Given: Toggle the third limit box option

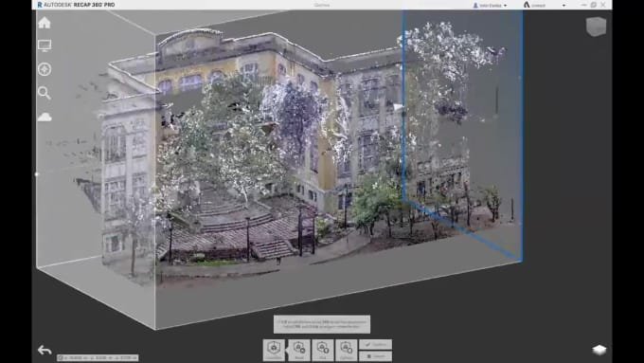Looking at the screenshot, I should 323,350.
